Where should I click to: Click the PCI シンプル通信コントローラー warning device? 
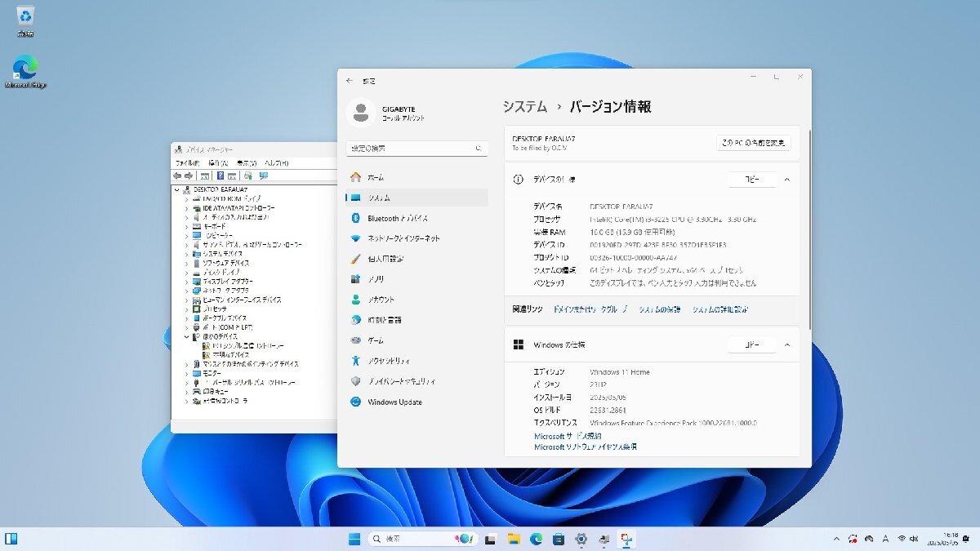[243, 346]
